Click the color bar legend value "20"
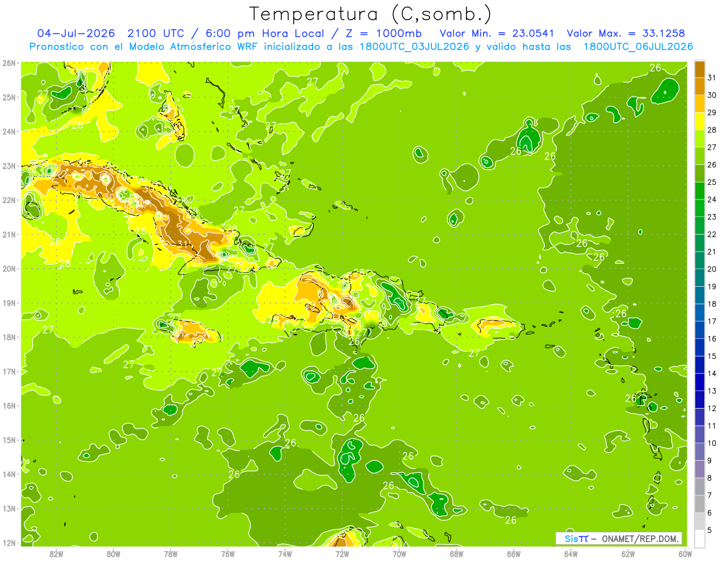 [712, 269]
